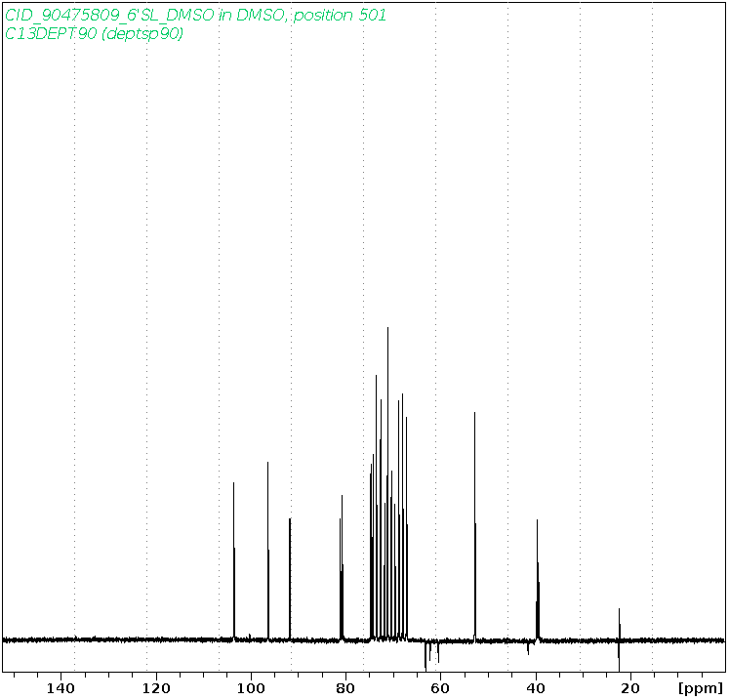The image size is (729, 700).
Task: Click the experiment label "C13DEPT90 (deptsp90)"
Action: (94, 33)
